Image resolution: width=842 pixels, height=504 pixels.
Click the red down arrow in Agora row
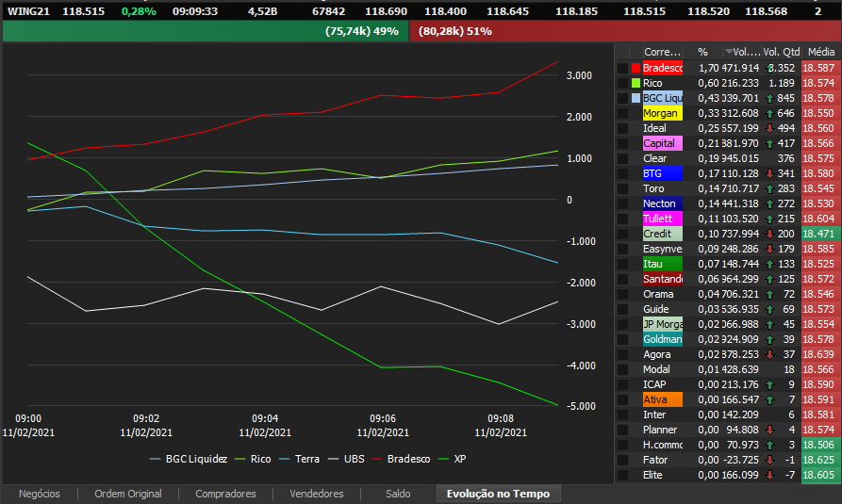click(769, 354)
